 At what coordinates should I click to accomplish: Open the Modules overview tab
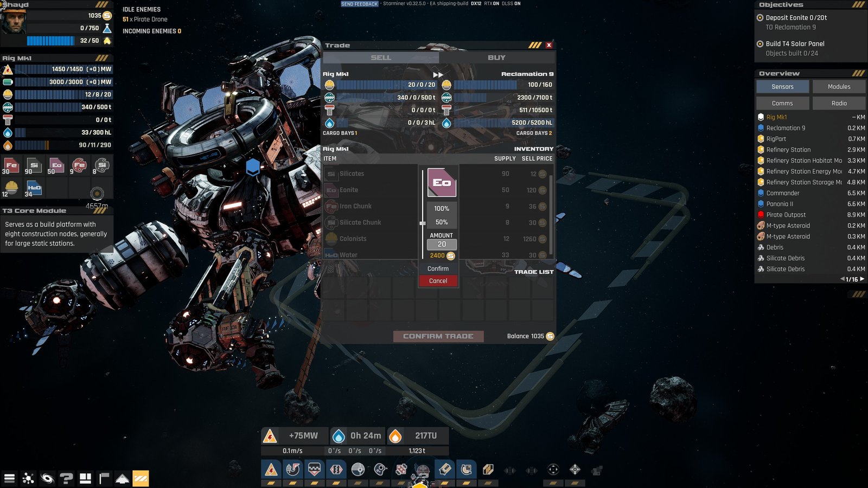(839, 87)
